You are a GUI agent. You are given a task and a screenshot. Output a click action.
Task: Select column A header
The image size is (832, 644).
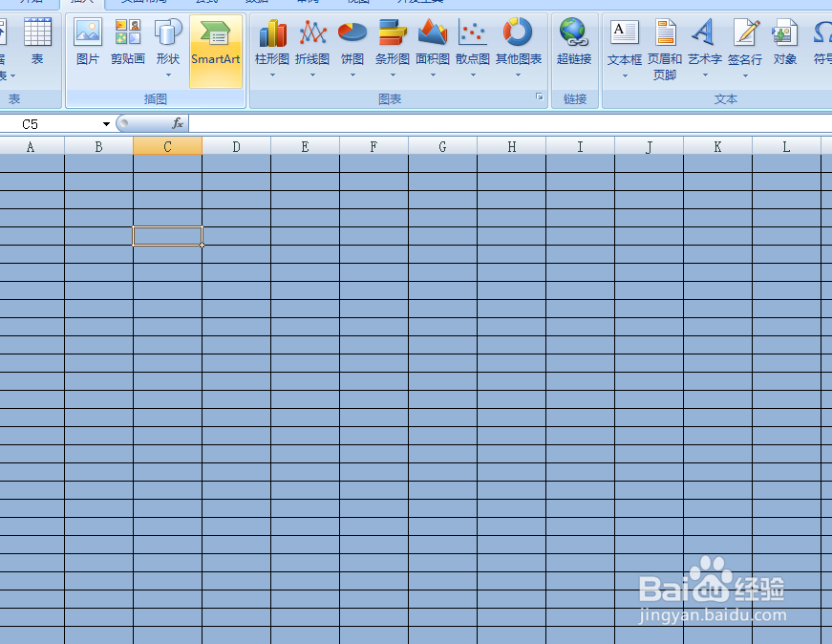pyautogui.click(x=31, y=146)
